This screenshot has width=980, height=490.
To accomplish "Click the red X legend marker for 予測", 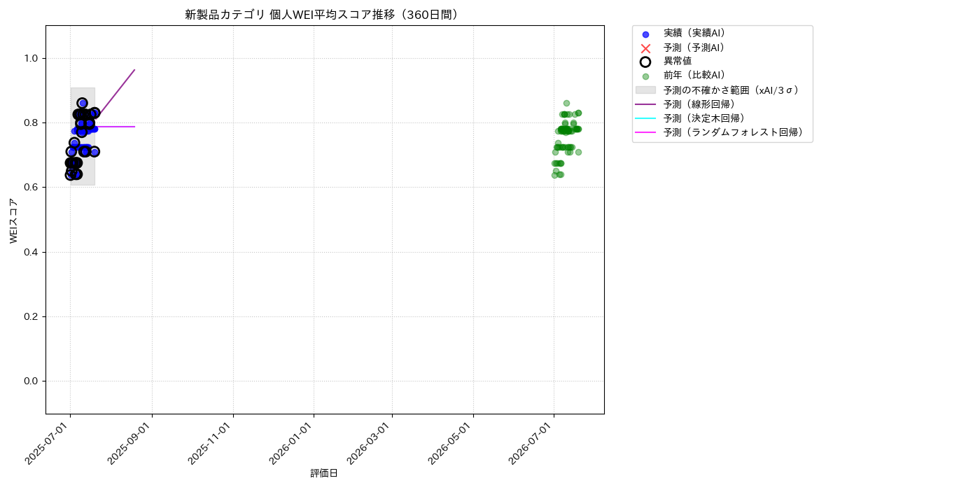I will coord(645,48).
